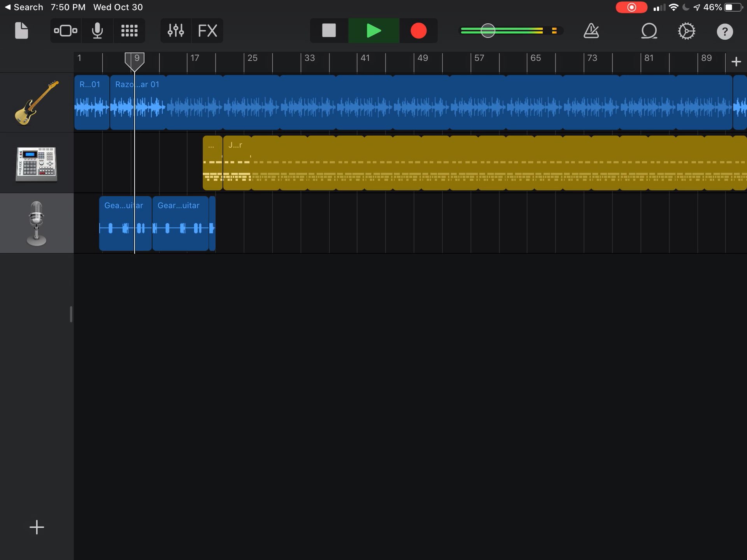Select the J...r drum region
The height and width of the screenshot is (560, 747).
(x=237, y=163)
